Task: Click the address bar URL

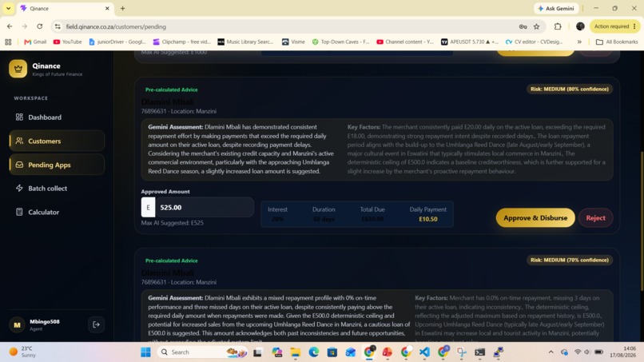Action: pyautogui.click(x=116, y=26)
